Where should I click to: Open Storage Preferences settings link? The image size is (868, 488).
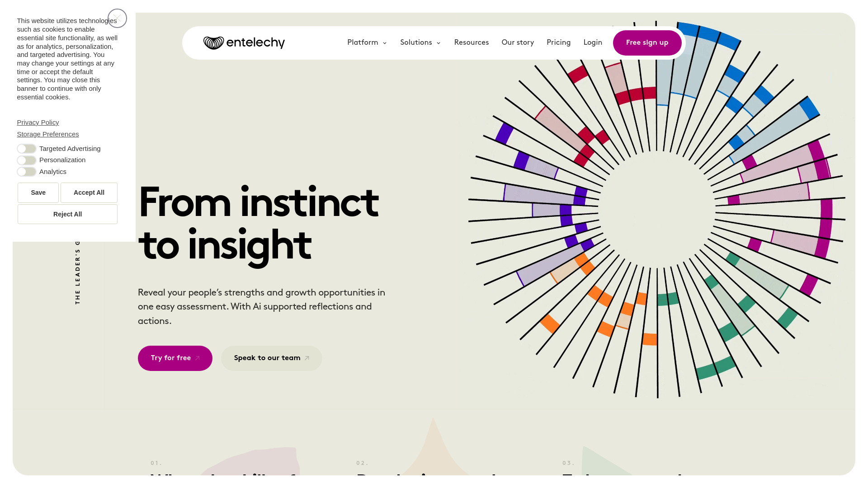pos(47,133)
